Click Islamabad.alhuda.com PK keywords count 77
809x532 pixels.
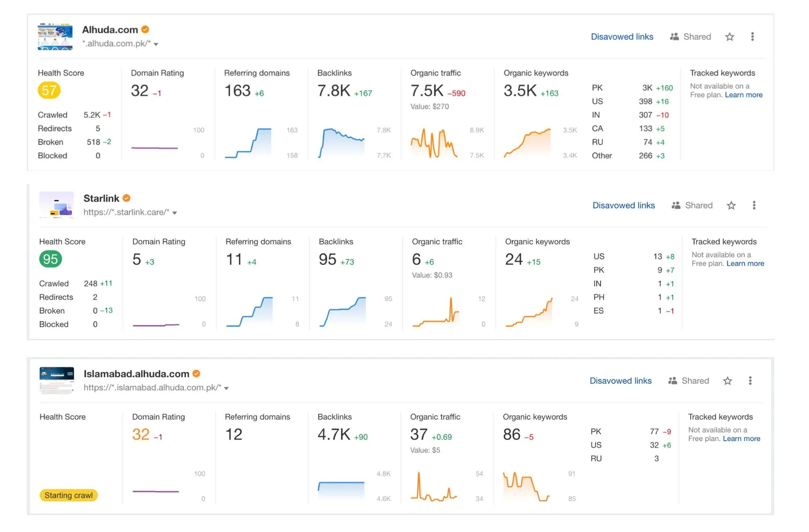(x=654, y=432)
